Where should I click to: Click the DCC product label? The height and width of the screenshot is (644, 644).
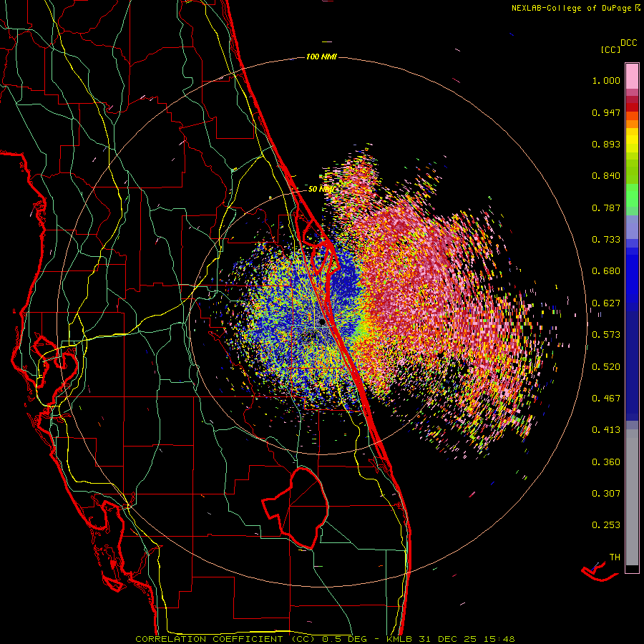pos(628,43)
